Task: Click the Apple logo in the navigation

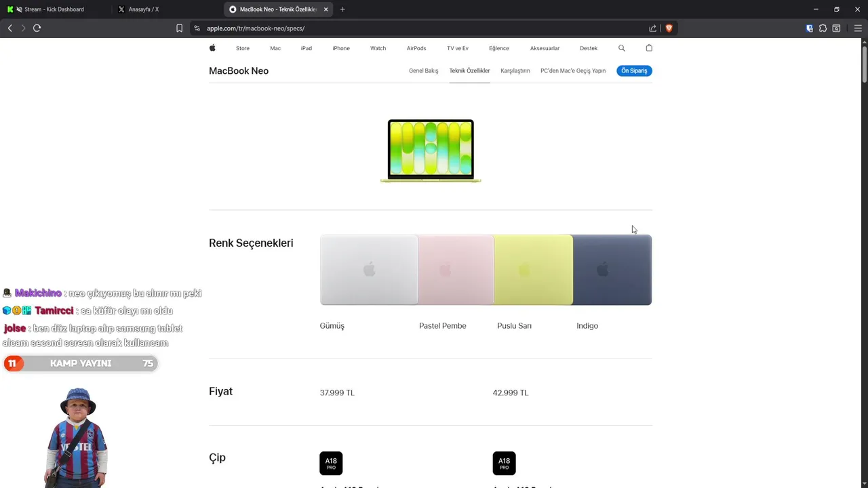Action: [212, 48]
